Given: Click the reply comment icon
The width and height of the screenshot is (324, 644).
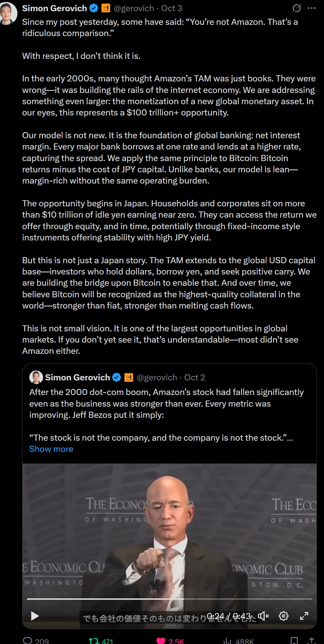Looking at the screenshot, I should pos(27,641).
